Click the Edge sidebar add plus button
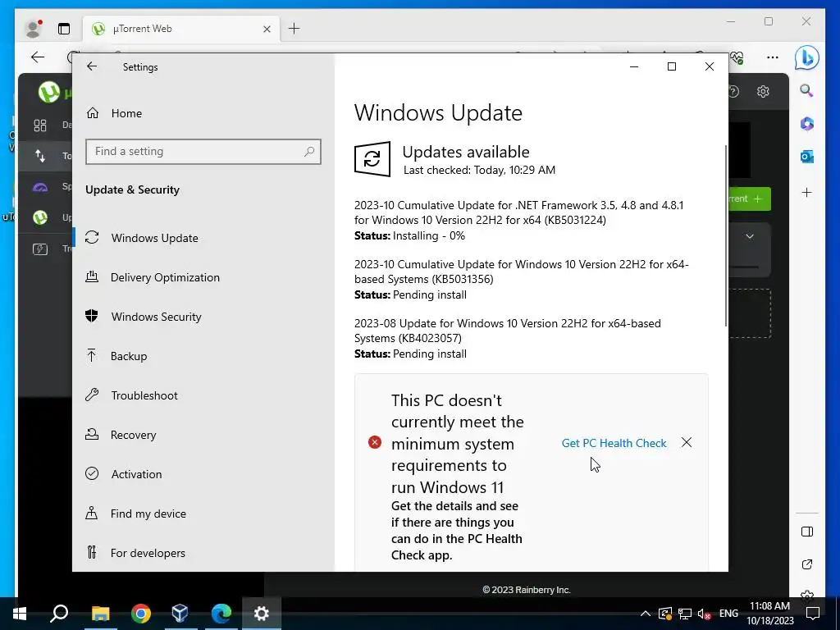The image size is (840, 630). point(807,192)
